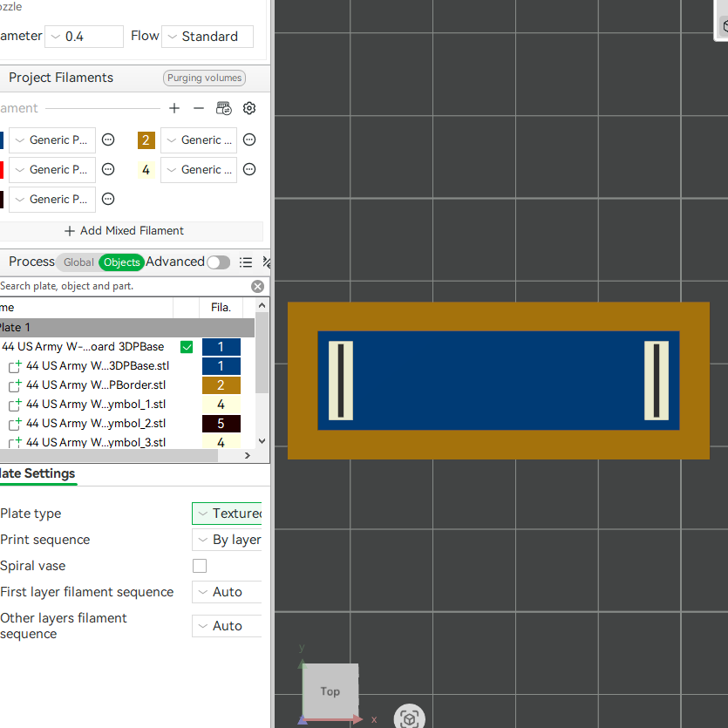Click the object list scroll down arrow
The height and width of the screenshot is (728, 728).
click(262, 441)
